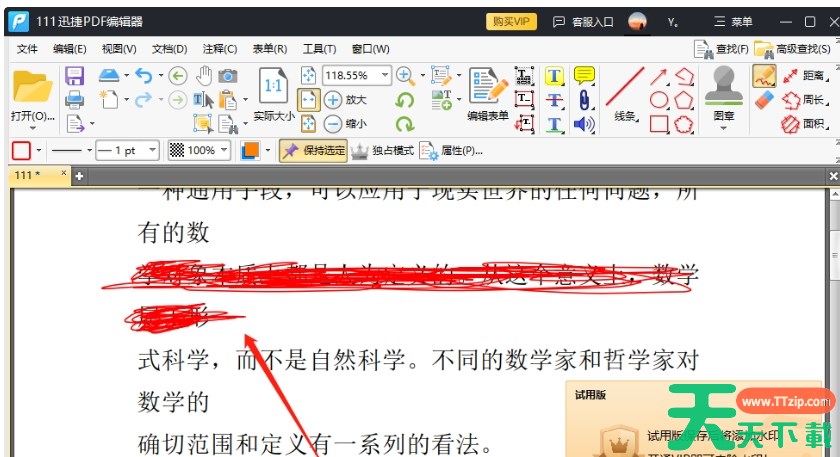Screen dimensions: 840x457
Task: Click the 缩小 zoom out button
Action: click(x=345, y=124)
